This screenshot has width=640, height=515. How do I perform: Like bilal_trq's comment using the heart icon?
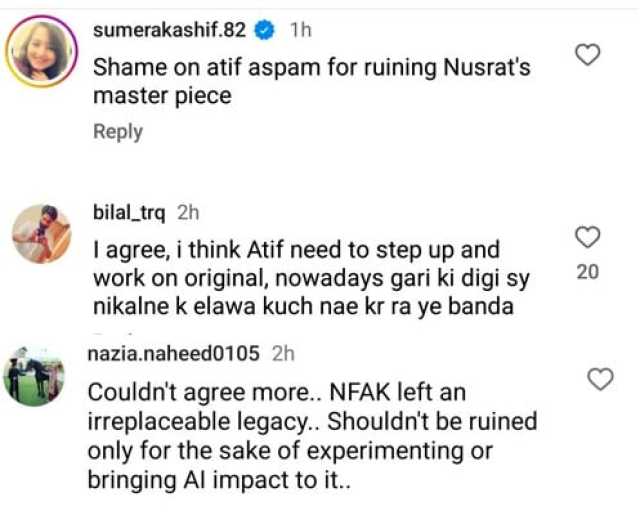point(587,237)
